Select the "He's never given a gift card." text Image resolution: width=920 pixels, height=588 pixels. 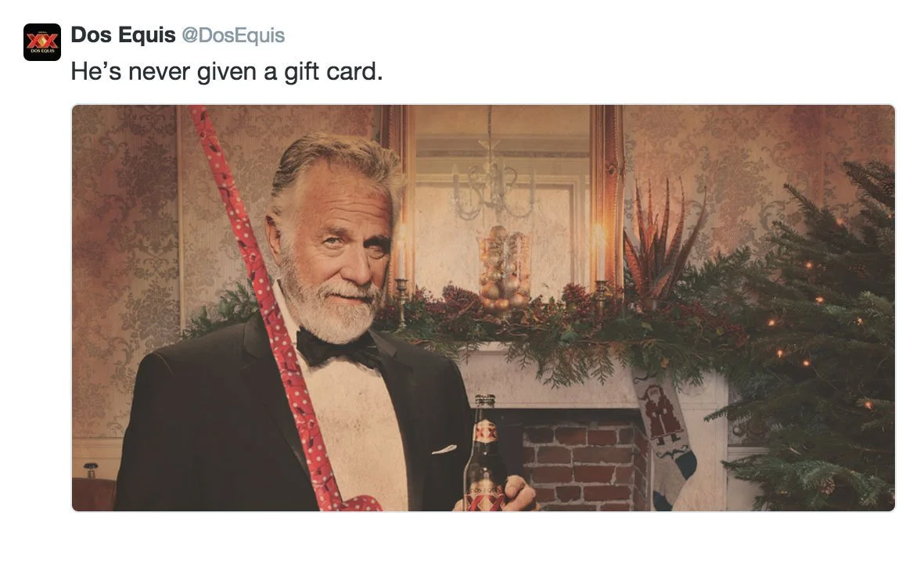tap(227, 72)
